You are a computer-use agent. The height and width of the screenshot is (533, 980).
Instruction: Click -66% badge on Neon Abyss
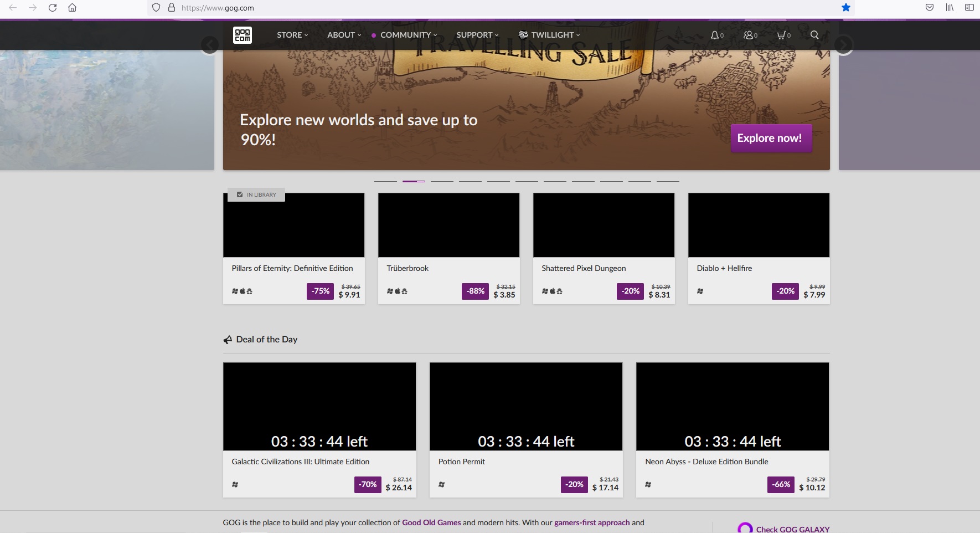point(781,484)
